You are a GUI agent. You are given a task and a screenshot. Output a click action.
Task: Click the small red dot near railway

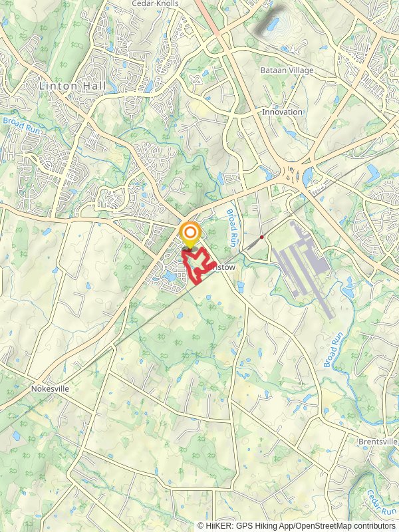pos(261,237)
